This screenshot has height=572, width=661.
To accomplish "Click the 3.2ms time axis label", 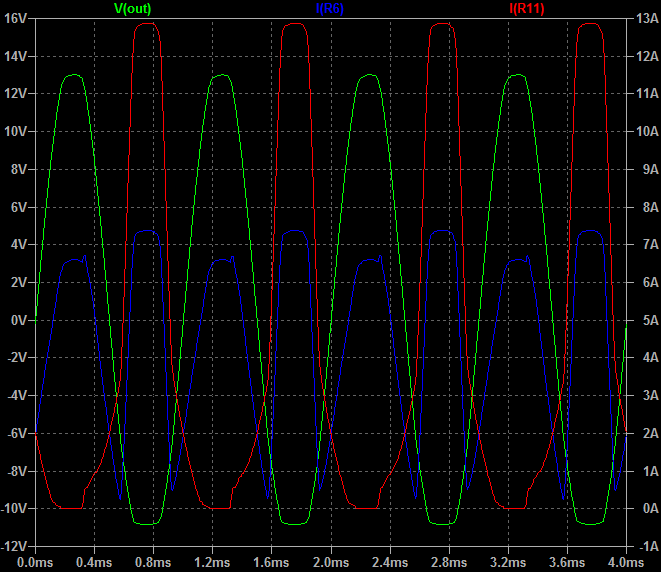I will pos(508,562).
